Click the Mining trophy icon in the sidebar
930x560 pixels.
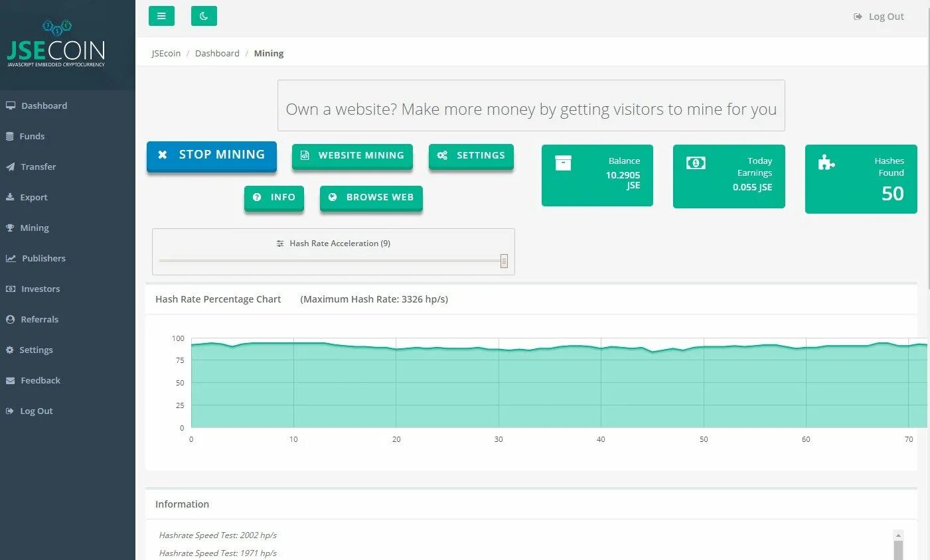click(10, 228)
